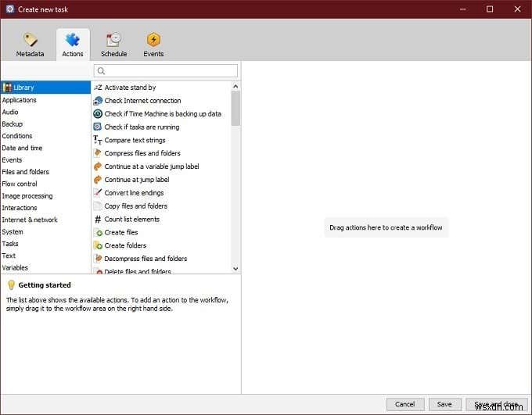
Task: Close the Create new task window
Action: (517, 9)
